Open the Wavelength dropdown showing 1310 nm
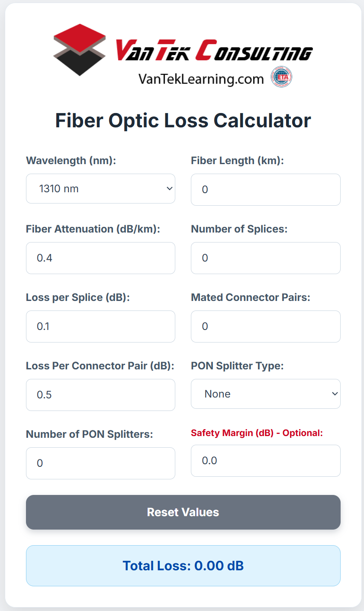The height and width of the screenshot is (611, 364). coord(100,189)
